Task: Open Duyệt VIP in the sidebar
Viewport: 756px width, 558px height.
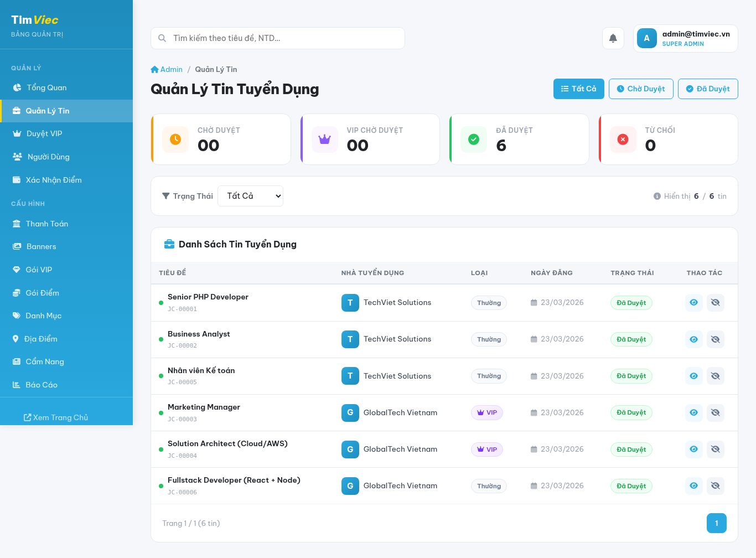Action: pos(44,133)
